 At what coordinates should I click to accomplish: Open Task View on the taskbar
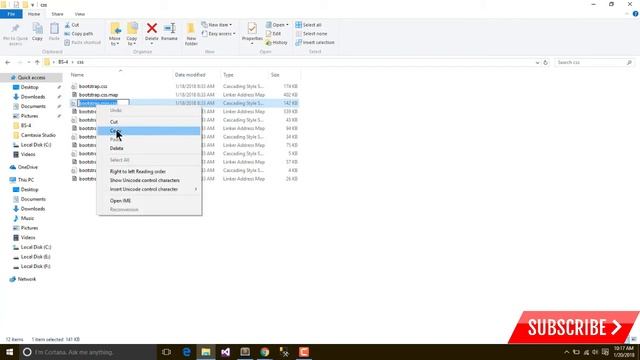coord(167,352)
